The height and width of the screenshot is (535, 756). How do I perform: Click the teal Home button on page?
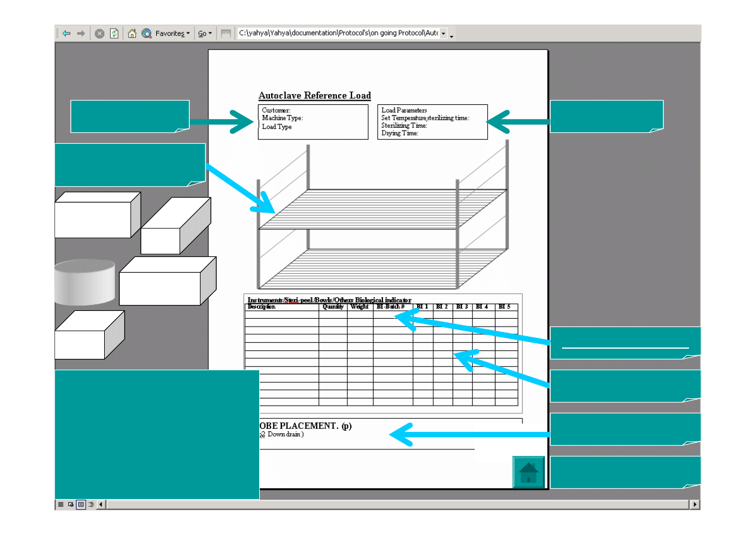tap(529, 472)
